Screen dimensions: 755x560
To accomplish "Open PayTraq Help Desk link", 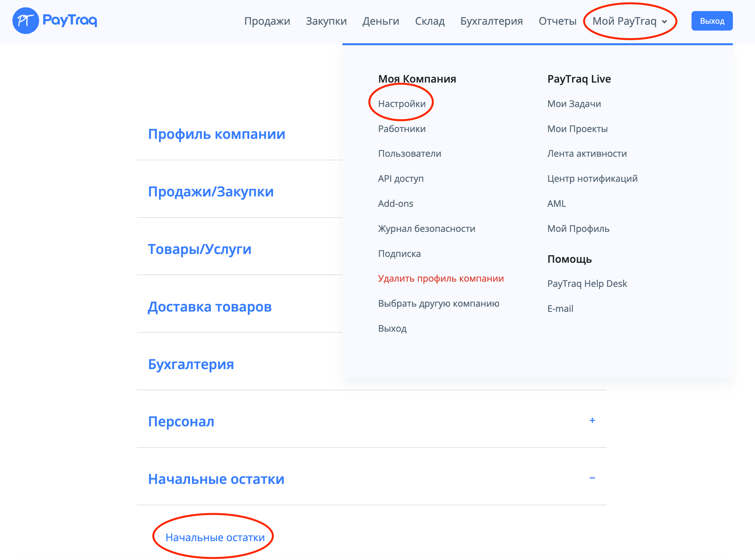I will (x=587, y=284).
